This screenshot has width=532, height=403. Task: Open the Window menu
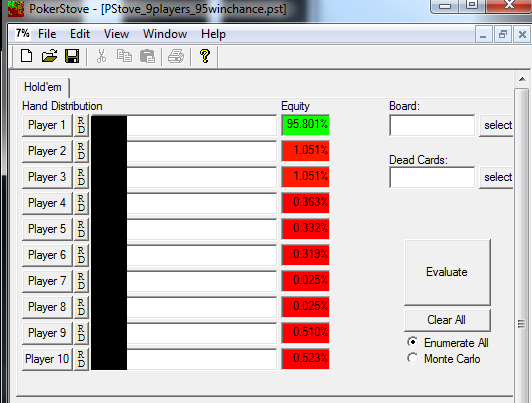(x=165, y=34)
